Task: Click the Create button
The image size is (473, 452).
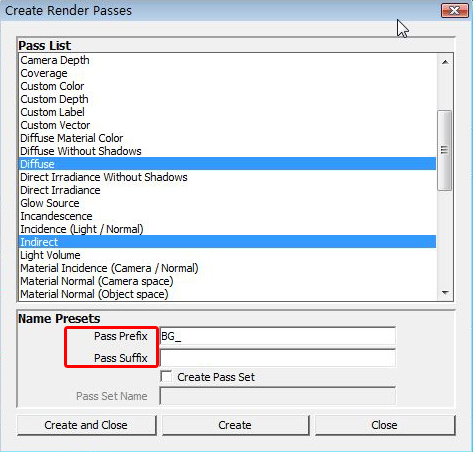Action: click(235, 425)
